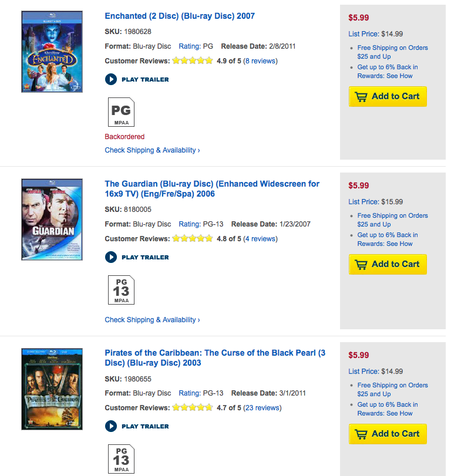The height and width of the screenshot is (476, 461).
Task: Open the 23 reviews link for Pirates
Action: [263, 407]
